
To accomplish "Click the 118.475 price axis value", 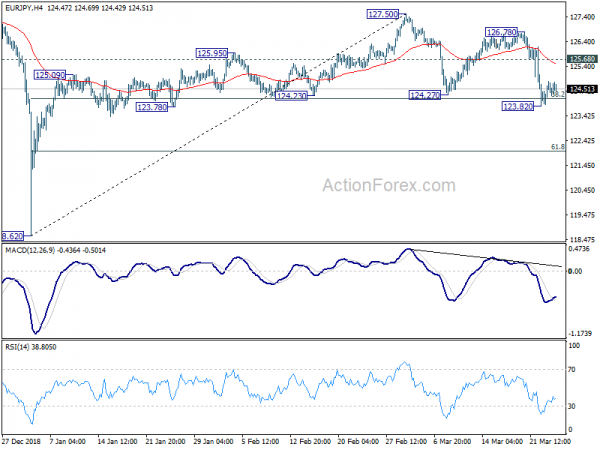I will (x=582, y=240).
